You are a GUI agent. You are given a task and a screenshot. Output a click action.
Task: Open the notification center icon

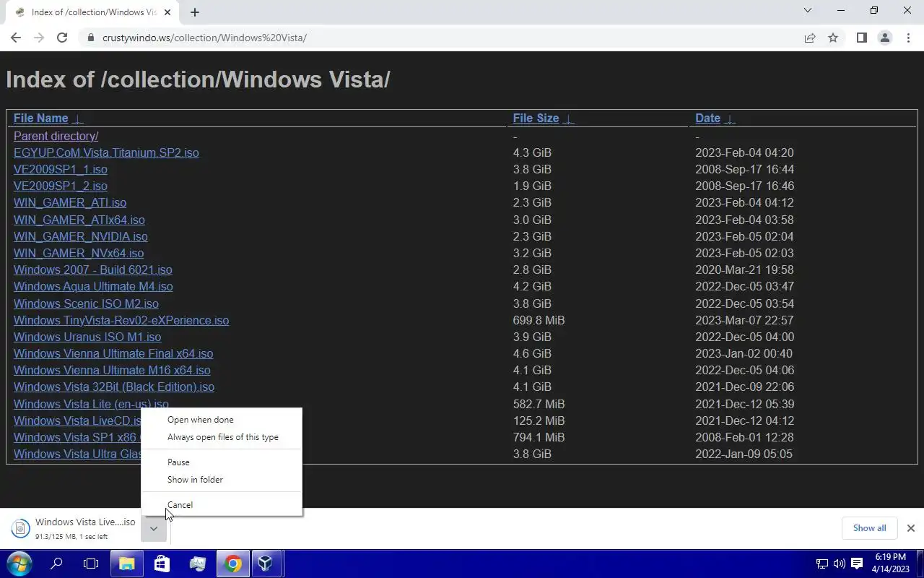coord(857,564)
